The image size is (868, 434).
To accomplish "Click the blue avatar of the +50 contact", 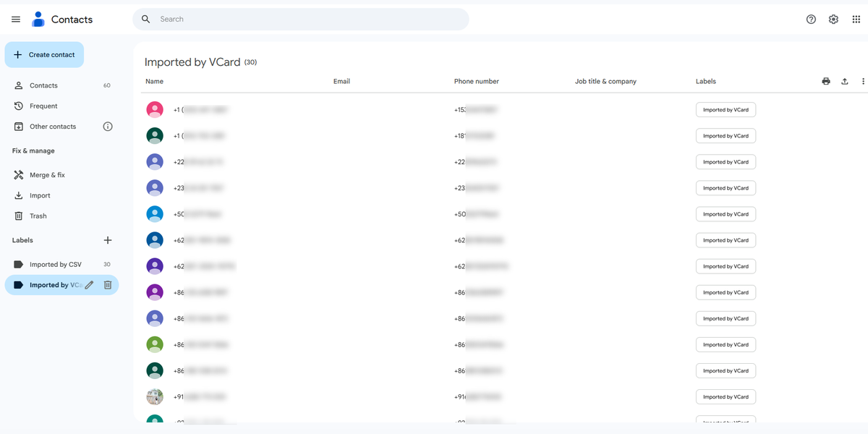I will point(155,214).
